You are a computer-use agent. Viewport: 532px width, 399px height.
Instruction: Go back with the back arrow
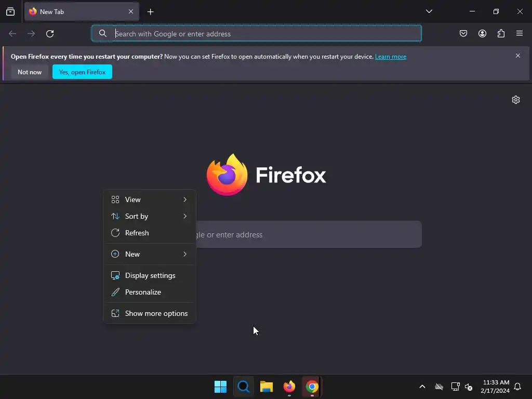[12, 34]
